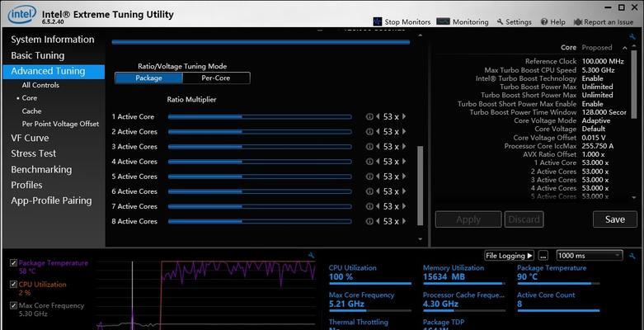
Task: Increase ratio for 5 Active Cores
Action: (404, 177)
